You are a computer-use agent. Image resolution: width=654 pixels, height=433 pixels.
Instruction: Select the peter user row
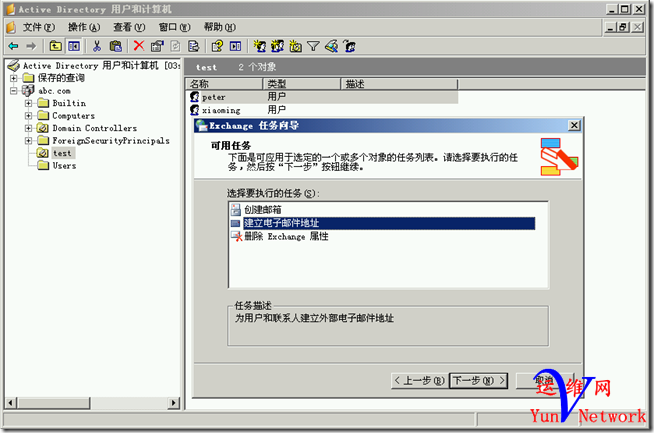[324, 97]
